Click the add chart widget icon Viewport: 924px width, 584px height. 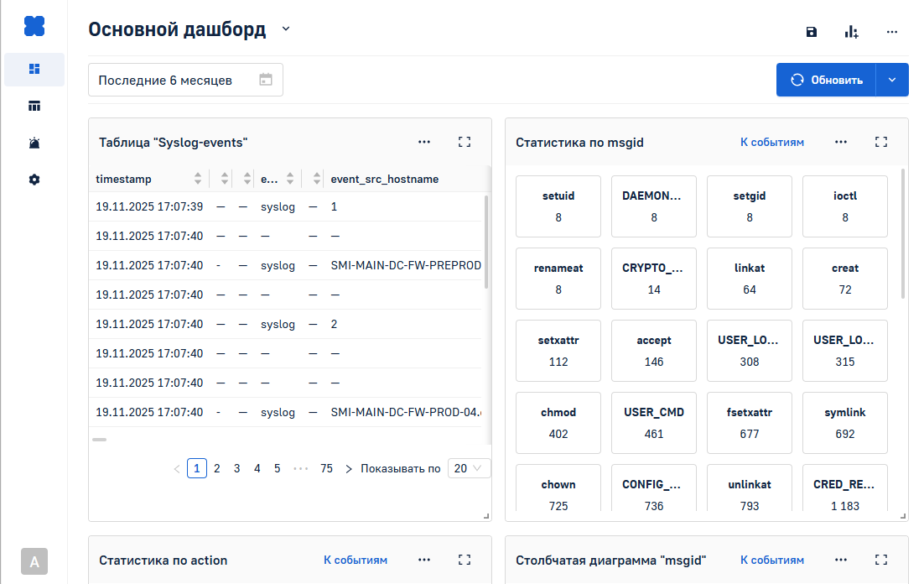[851, 32]
